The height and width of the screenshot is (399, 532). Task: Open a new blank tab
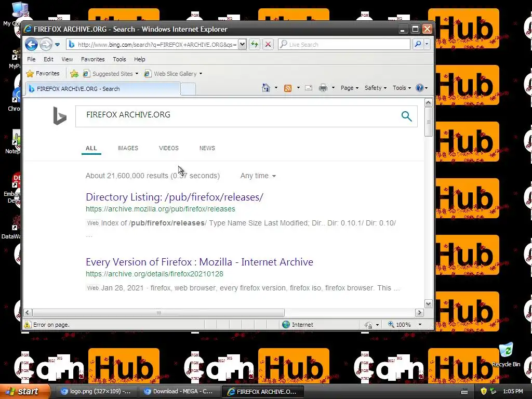tap(188, 89)
